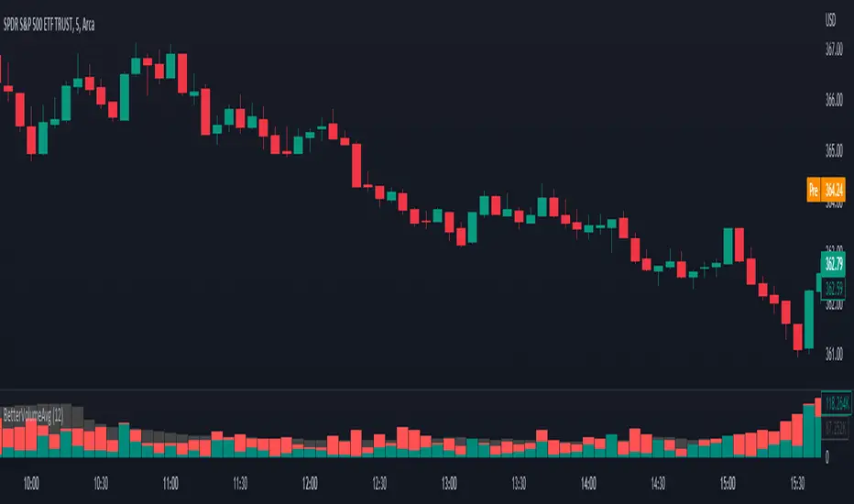Click the volume axis 0 label
Viewport: 854px width, 504px height.
(x=827, y=455)
